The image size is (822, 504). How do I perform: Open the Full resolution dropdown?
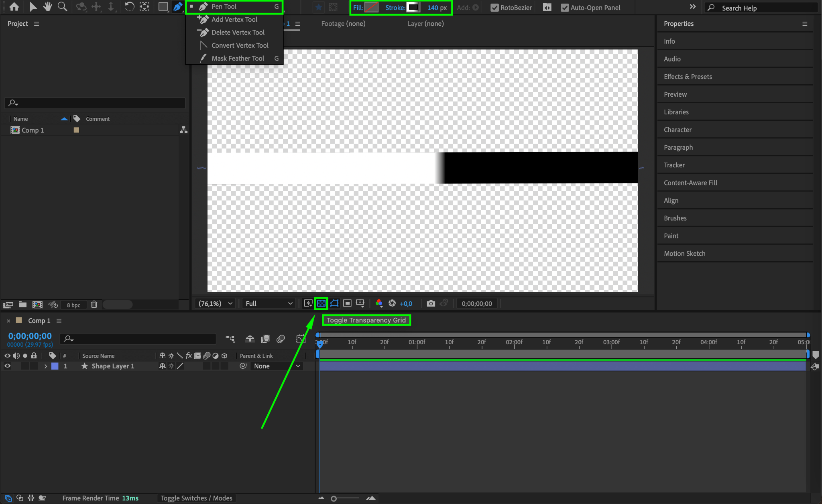click(269, 304)
